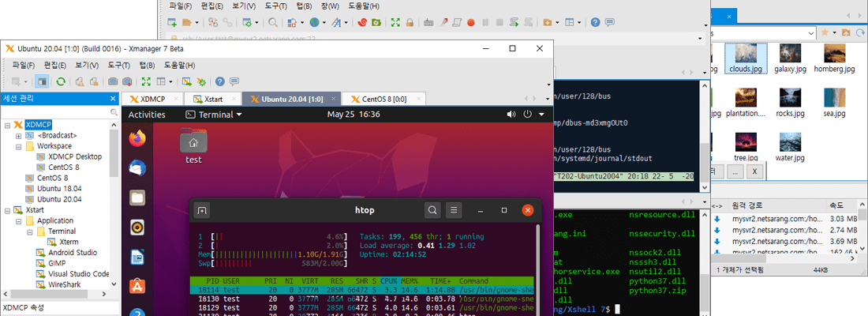Click the test home folder desktop icon
This screenshot has height=316, width=868.
[193, 146]
